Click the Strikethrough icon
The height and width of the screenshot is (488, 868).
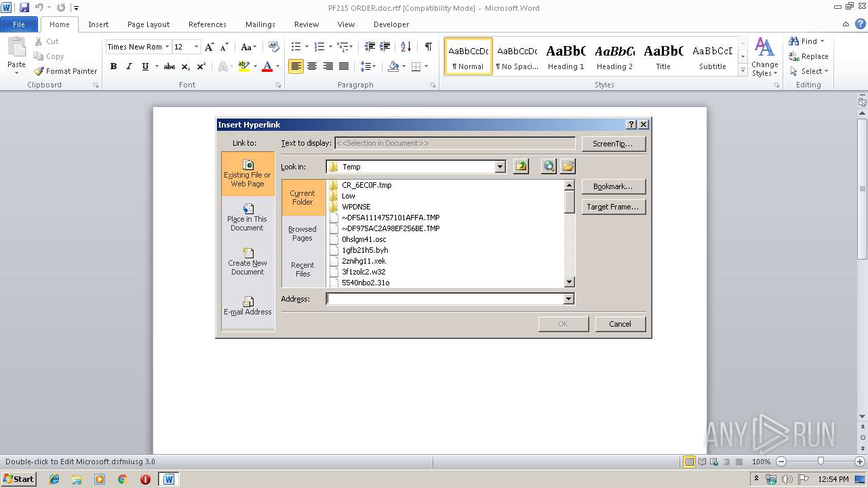tap(170, 66)
